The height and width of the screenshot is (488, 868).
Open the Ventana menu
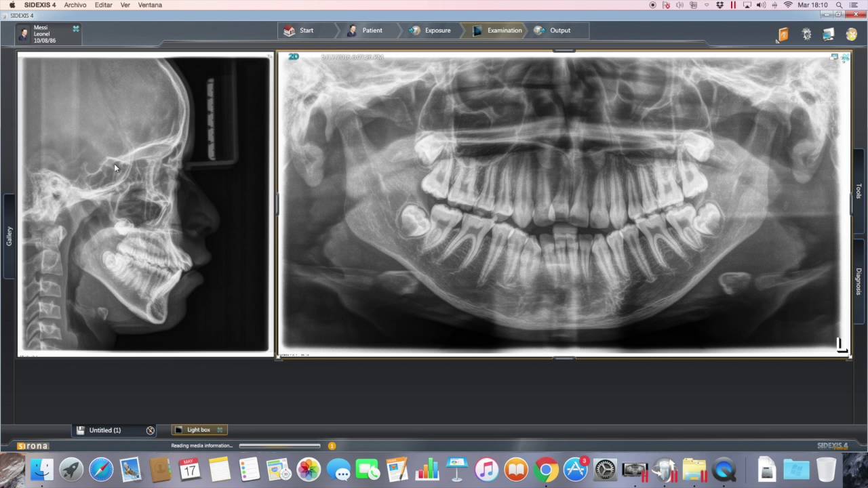(x=150, y=5)
